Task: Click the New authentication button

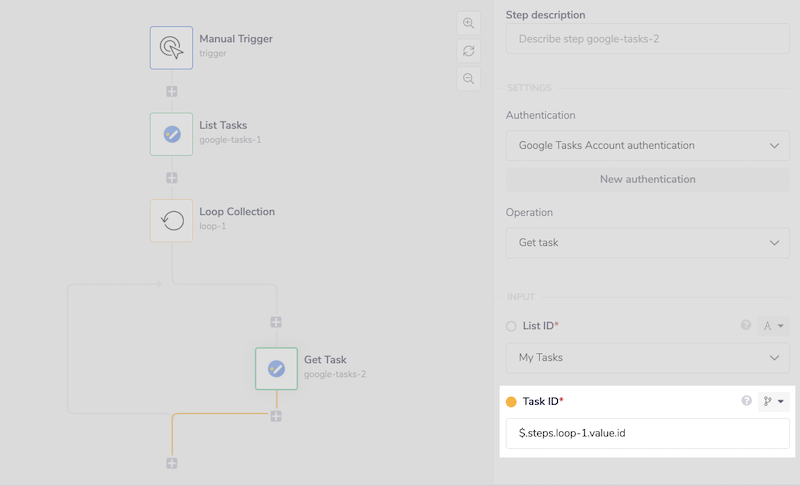Action: click(x=647, y=179)
